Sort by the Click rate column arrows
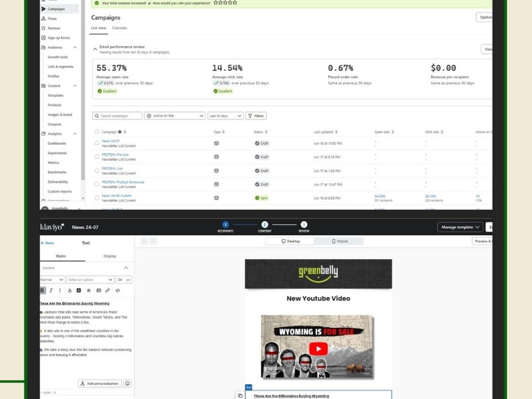The width and height of the screenshot is (532, 399). 442,131
